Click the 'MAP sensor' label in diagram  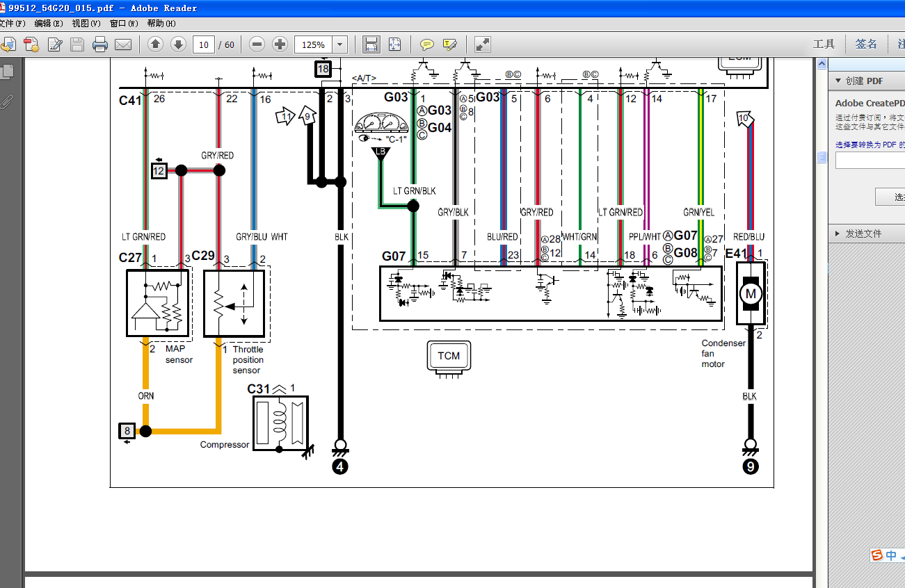(x=179, y=354)
